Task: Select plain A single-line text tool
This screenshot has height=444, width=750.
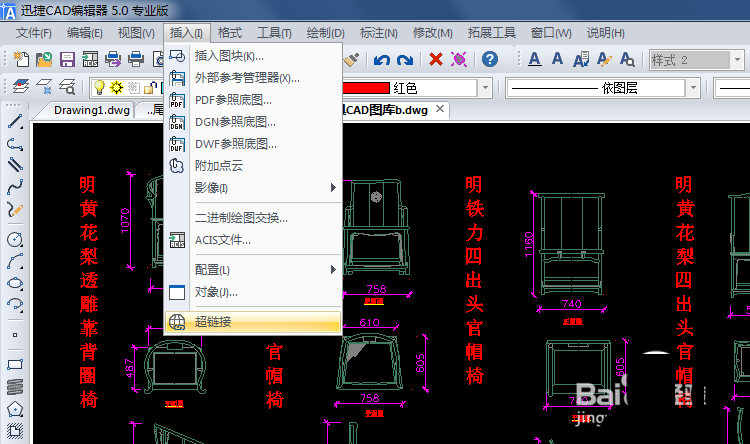Action: tap(557, 59)
